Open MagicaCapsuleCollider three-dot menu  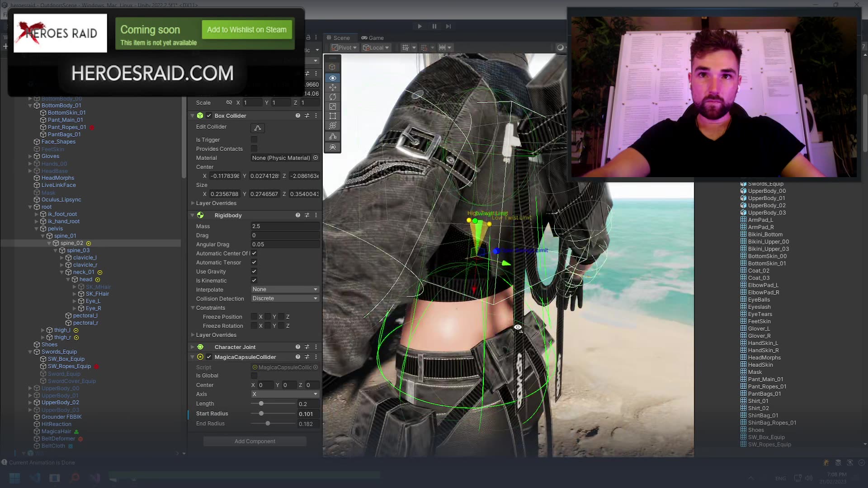click(316, 357)
